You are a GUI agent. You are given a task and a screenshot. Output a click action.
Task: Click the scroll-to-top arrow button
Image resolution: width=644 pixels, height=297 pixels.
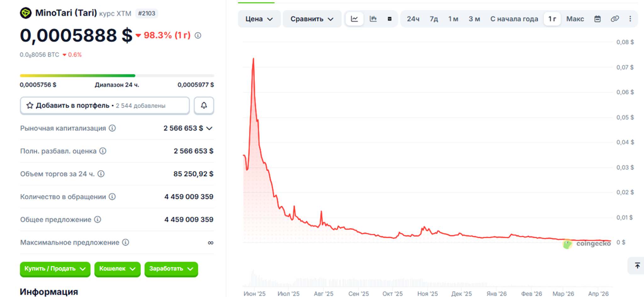coord(637,266)
